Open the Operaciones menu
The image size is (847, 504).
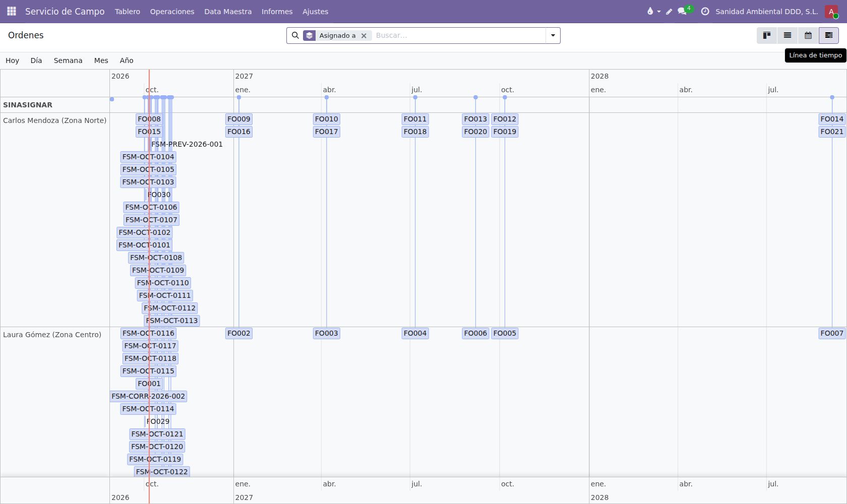point(172,11)
